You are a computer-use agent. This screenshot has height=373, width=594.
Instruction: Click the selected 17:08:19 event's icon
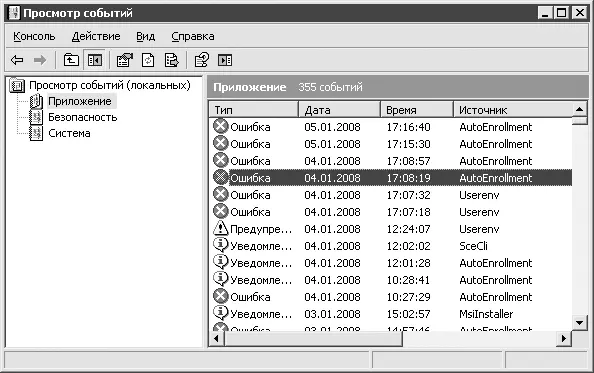click(220, 177)
